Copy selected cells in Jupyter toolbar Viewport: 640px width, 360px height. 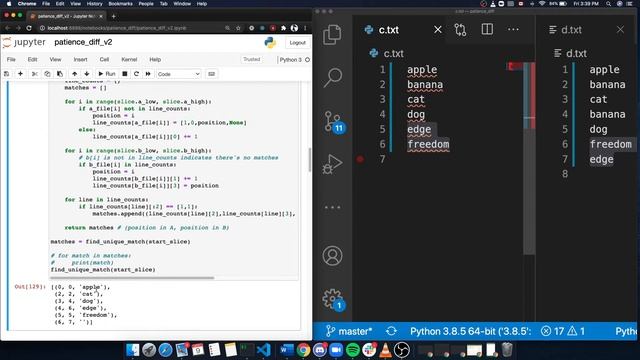(x=47, y=74)
